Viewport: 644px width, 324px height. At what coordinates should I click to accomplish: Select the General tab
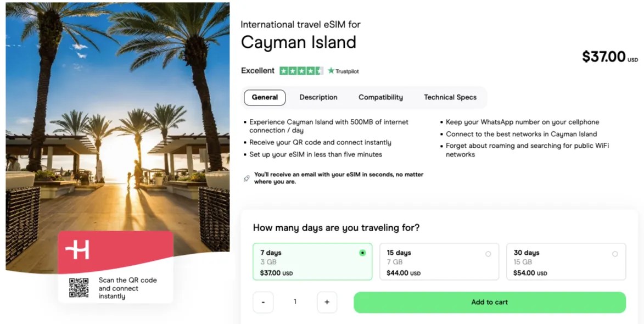point(265,97)
